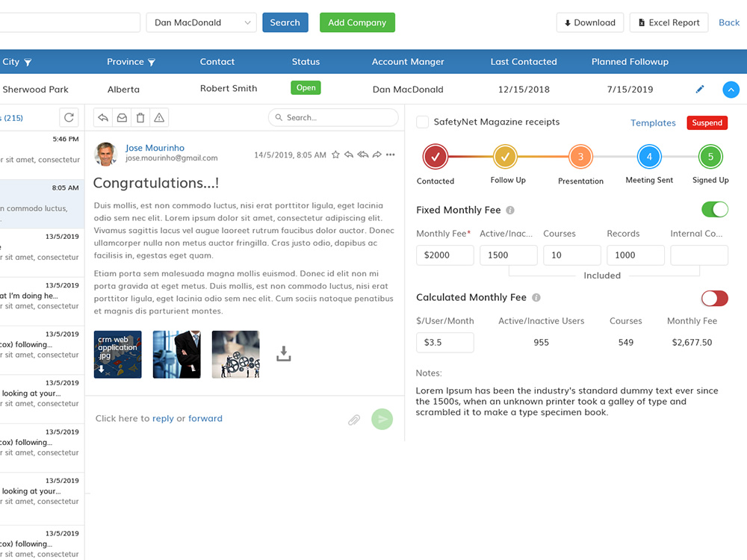
Task: Reply using the email toolbar arrow
Action: point(103,118)
